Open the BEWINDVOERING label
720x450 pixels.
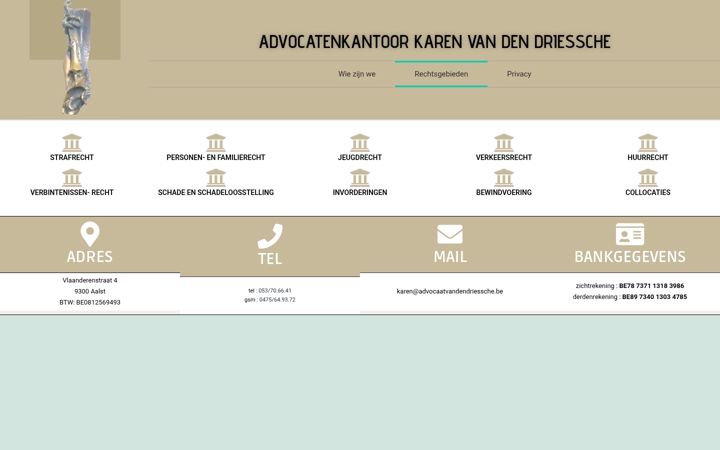click(x=504, y=192)
